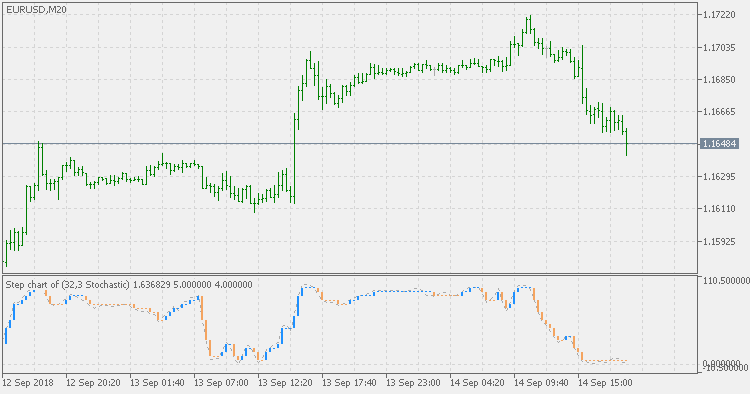Screen dimensions: 750x394
Task: Click the 1.16110 price scale label
Action: (x=719, y=209)
